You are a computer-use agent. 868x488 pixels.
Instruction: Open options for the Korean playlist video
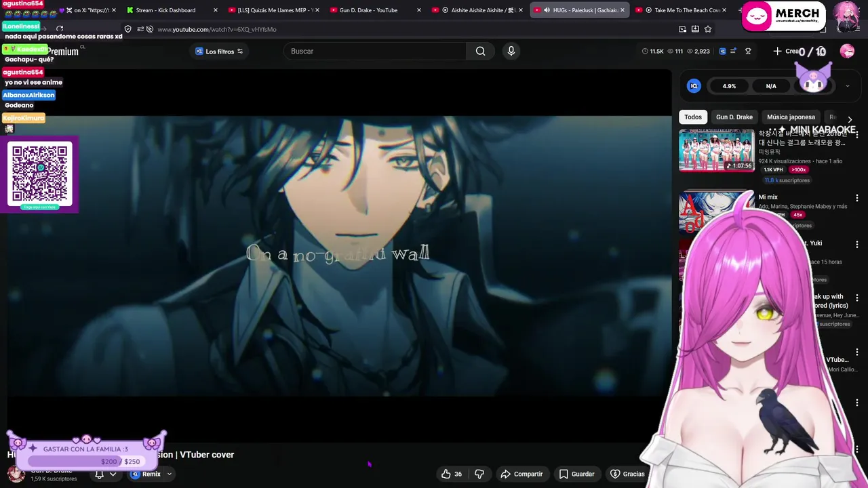[857, 134]
